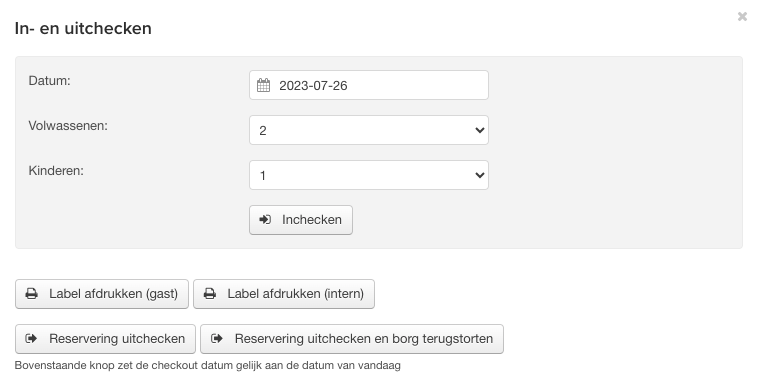Open the Kinderen dropdown

click(368, 175)
